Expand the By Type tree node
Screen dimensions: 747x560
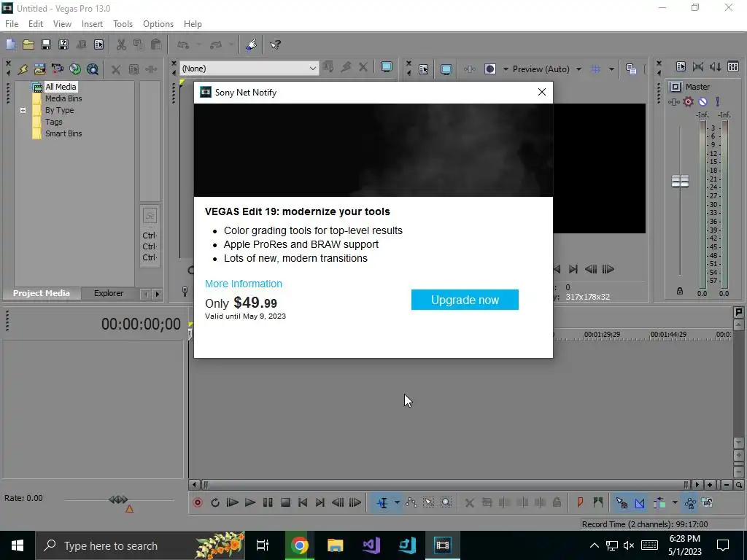pyautogui.click(x=23, y=111)
